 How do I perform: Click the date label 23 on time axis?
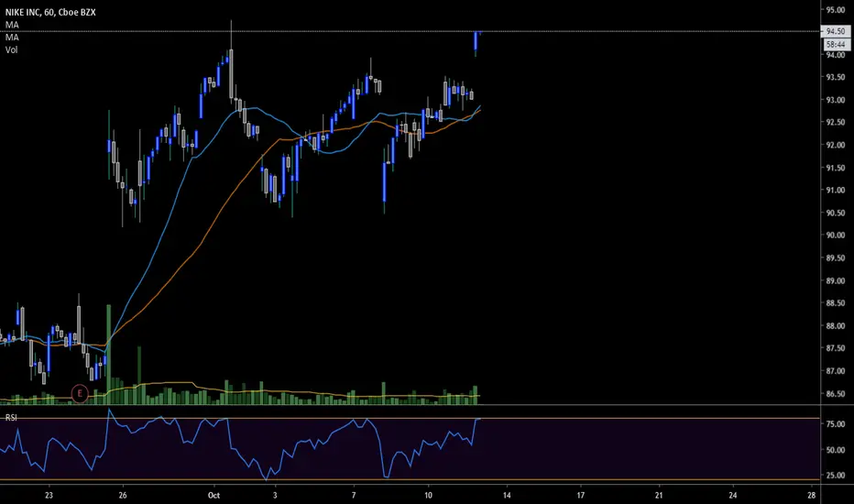tap(49, 495)
